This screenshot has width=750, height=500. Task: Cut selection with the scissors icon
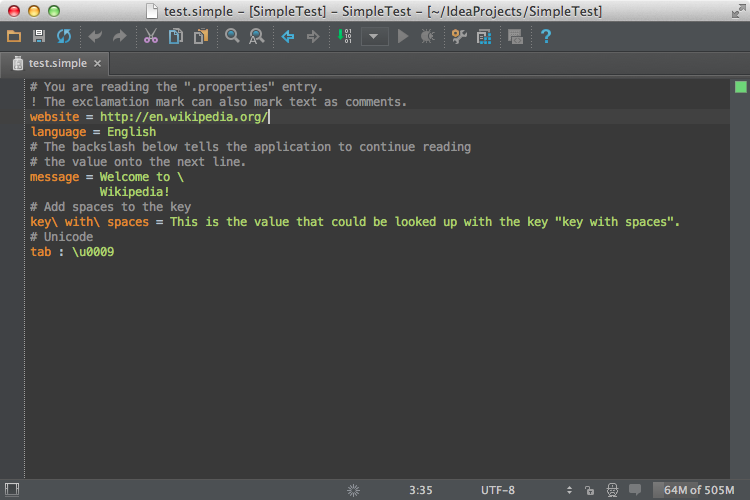(150, 37)
